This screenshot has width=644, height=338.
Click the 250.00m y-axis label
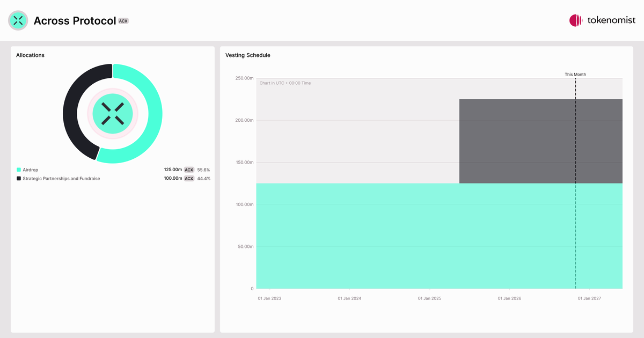pyautogui.click(x=244, y=78)
